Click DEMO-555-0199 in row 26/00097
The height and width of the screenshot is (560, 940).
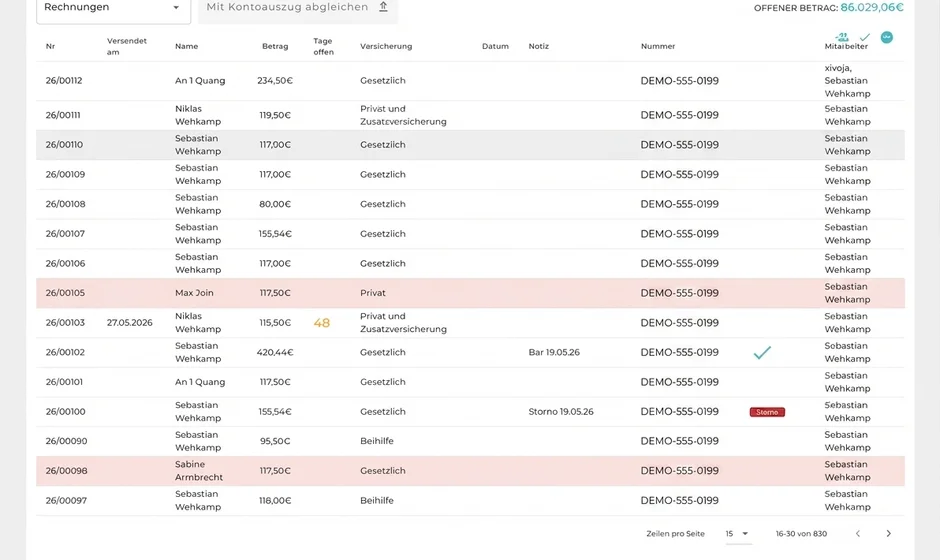pos(679,501)
